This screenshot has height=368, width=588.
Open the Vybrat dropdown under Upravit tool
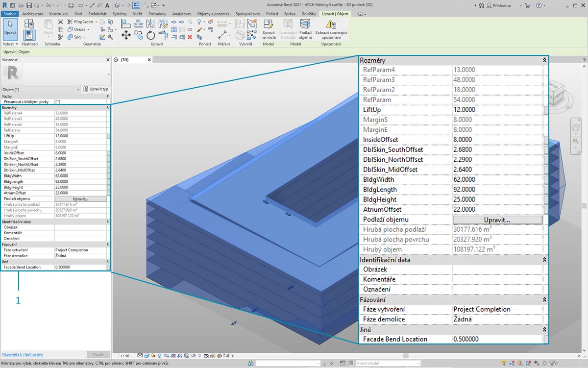coord(10,44)
